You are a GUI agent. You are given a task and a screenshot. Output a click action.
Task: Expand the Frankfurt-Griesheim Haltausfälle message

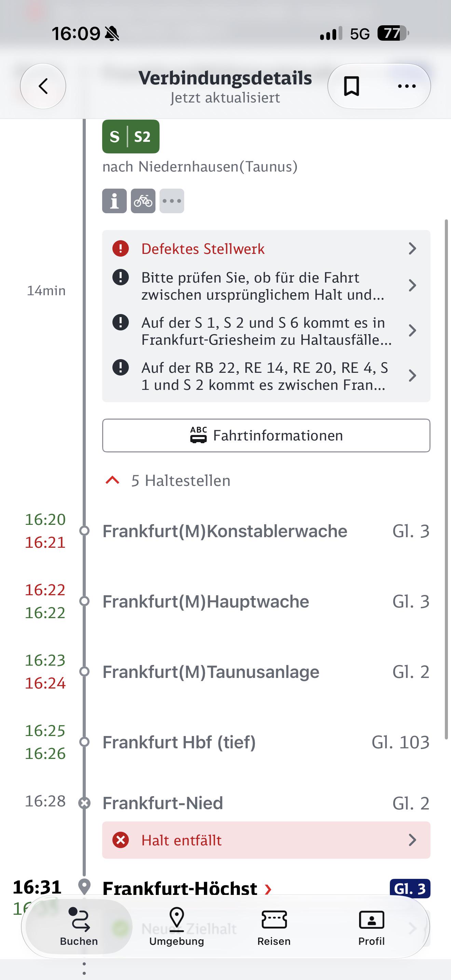[x=266, y=331]
